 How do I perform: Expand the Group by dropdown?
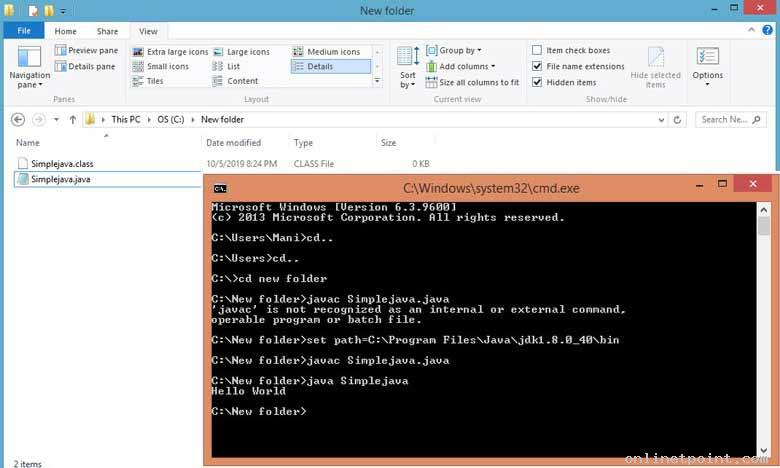pyautogui.click(x=459, y=50)
